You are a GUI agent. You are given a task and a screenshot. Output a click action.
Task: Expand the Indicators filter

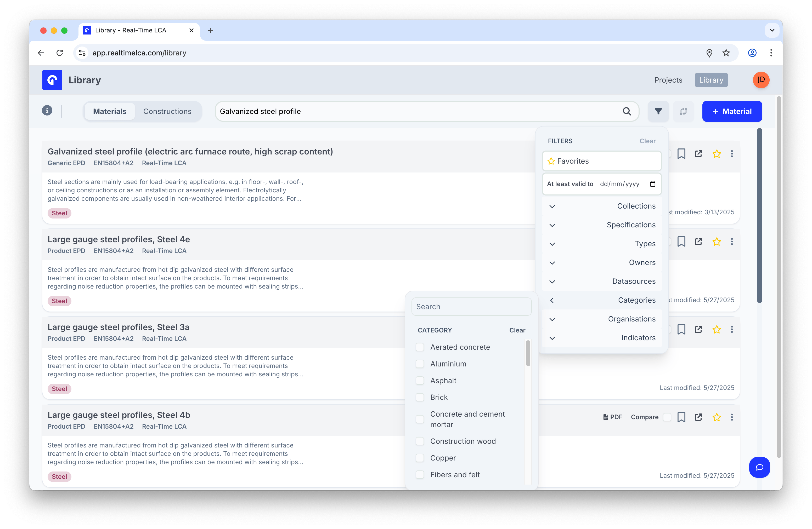coord(601,338)
